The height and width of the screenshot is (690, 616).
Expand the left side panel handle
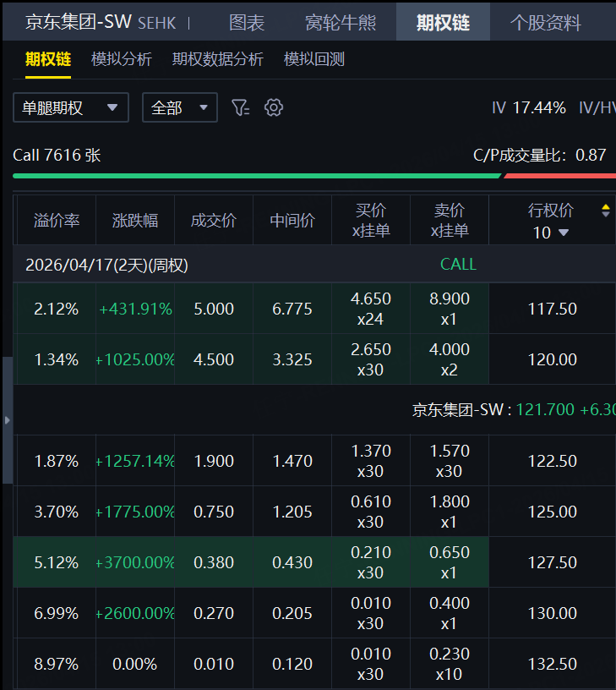point(6,419)
